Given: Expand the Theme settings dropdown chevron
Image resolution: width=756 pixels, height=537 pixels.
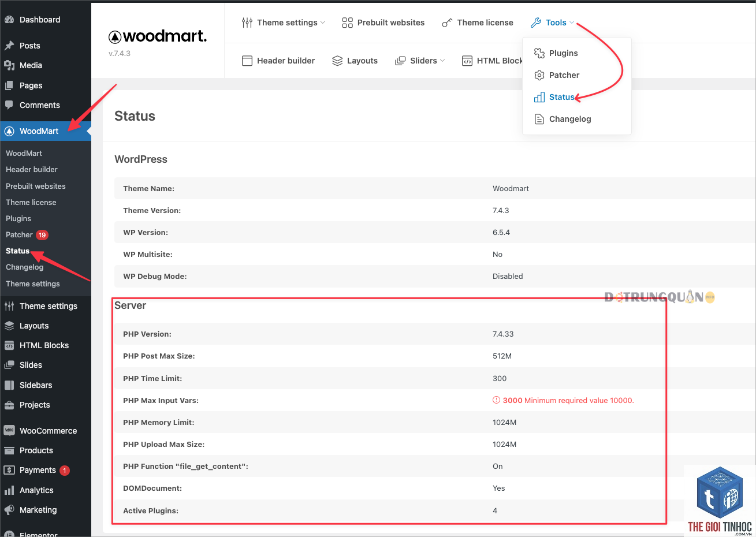Looking at the screenshot, I should 323,23.
